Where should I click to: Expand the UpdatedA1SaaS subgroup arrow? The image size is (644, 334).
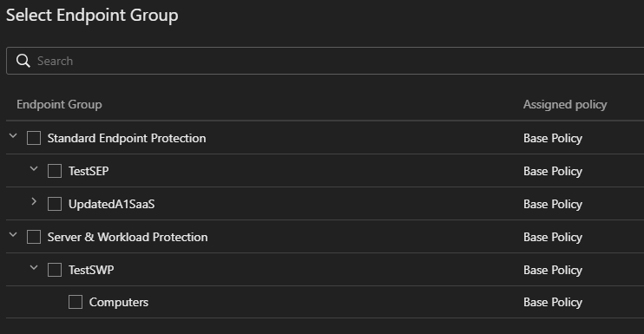[34, 201]
